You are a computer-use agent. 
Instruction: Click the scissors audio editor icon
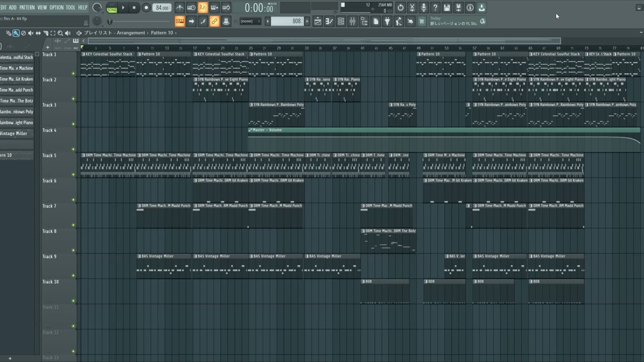412,8
